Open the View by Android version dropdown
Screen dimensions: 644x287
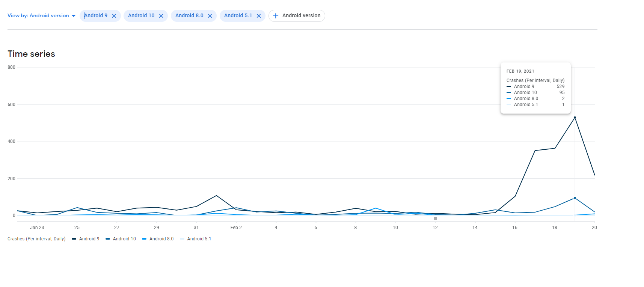tap(38, 16)
